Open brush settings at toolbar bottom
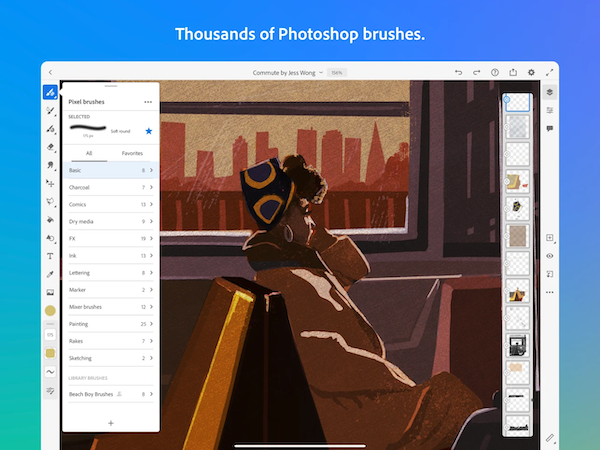600x450 pixels. [x=50, y=390]
